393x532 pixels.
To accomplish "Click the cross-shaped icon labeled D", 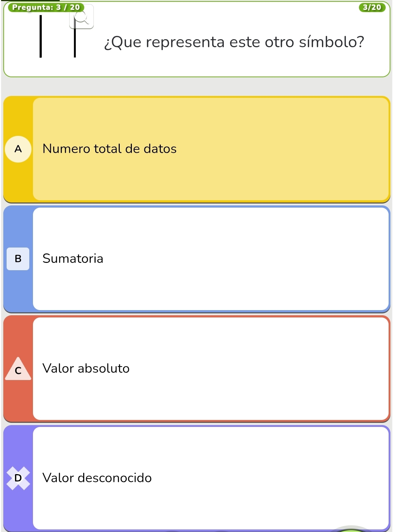I will coord(18,478).
